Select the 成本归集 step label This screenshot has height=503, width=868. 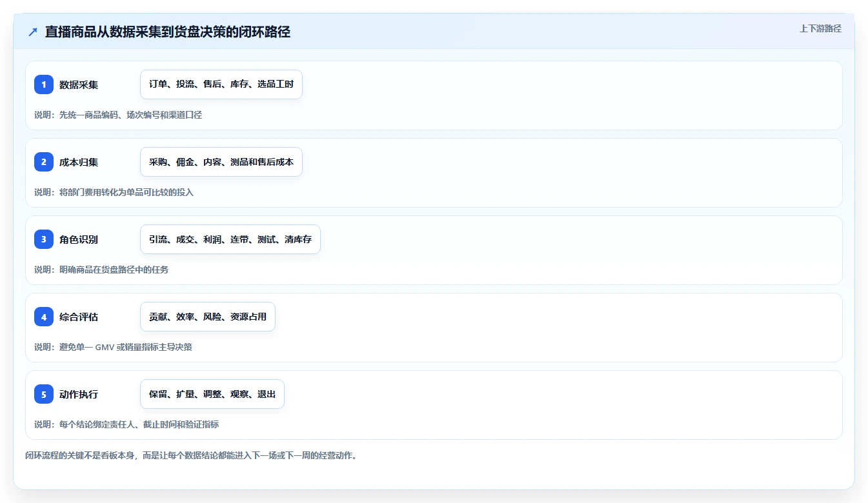click(x=79, y=162)
